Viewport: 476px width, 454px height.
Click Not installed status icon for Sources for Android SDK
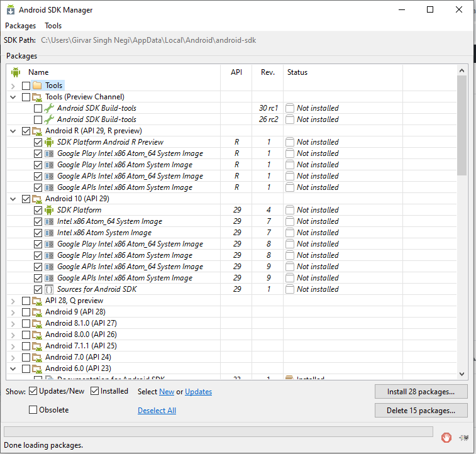click(x=290, y=289)
